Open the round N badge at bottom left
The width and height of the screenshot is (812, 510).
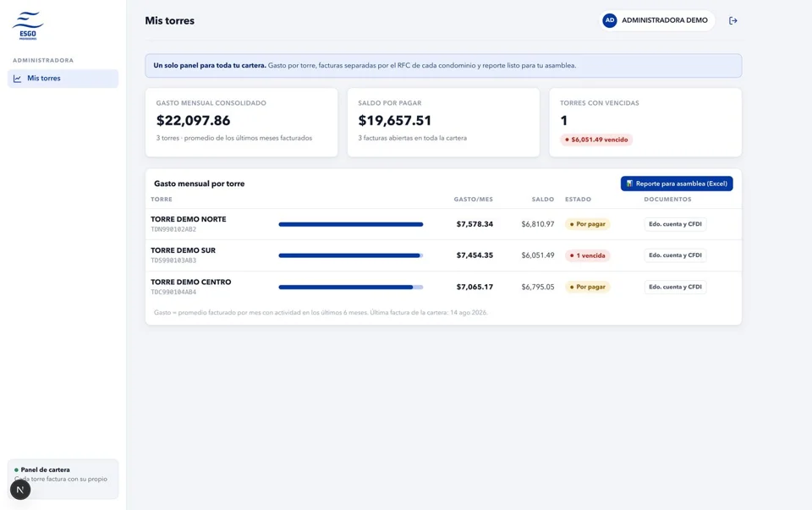20,490
